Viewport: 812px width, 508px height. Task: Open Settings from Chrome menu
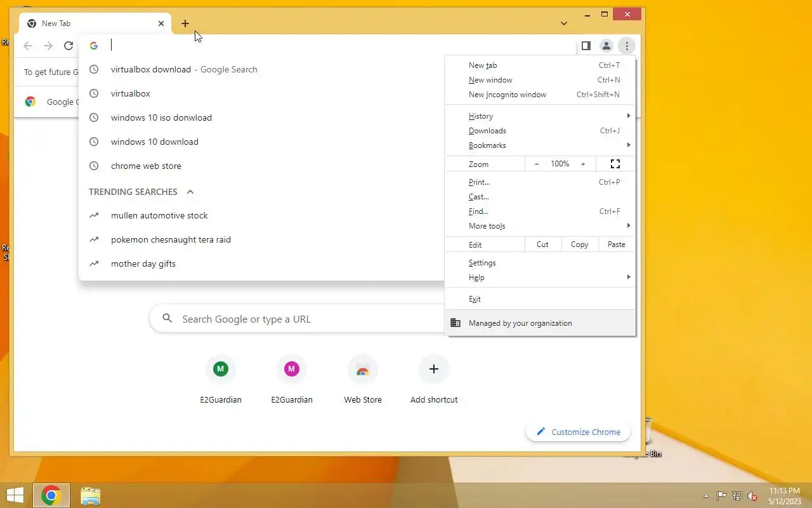[x=540, y=263]
